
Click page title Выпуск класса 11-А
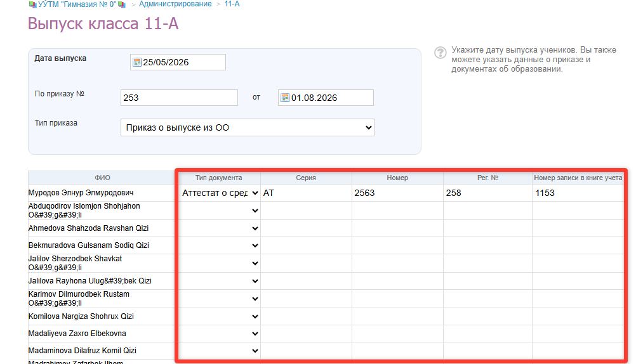point(103,24)
